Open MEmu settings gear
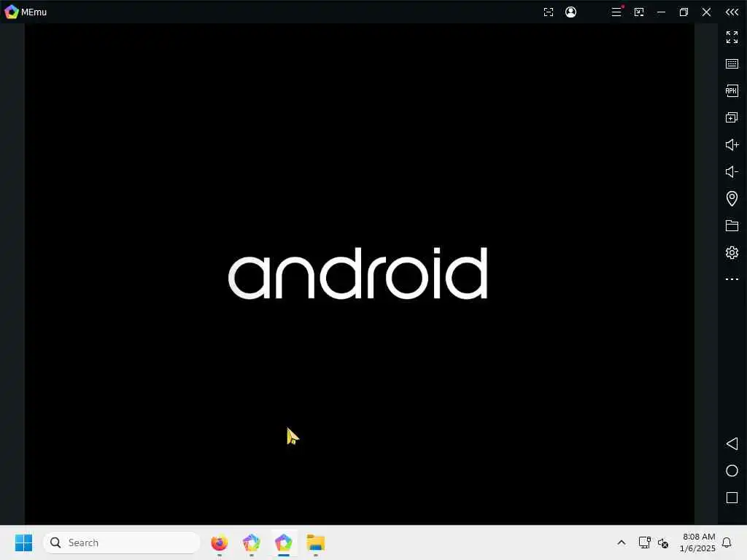Screen dimensions: 747x560 [732, 252]
